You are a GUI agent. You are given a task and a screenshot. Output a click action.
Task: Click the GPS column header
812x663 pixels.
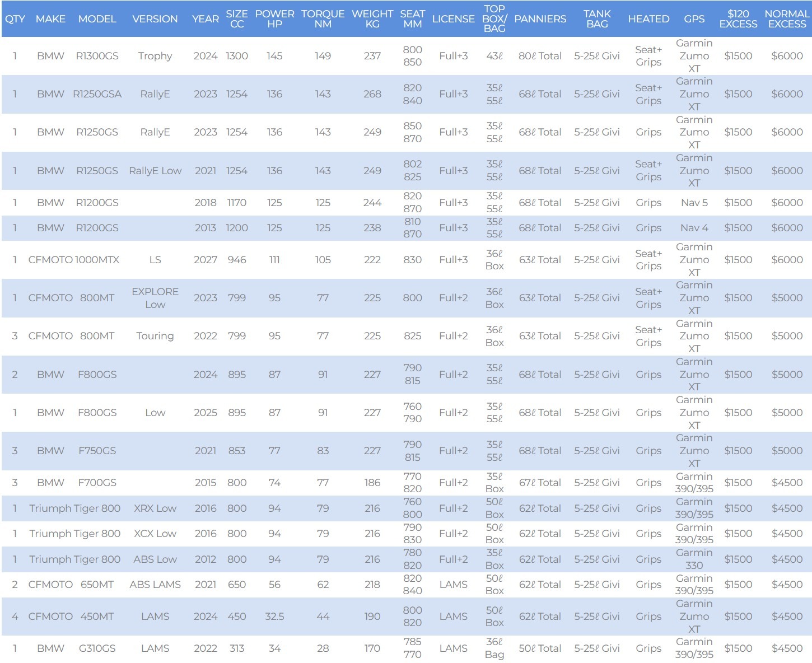click(x=694, y=19)
